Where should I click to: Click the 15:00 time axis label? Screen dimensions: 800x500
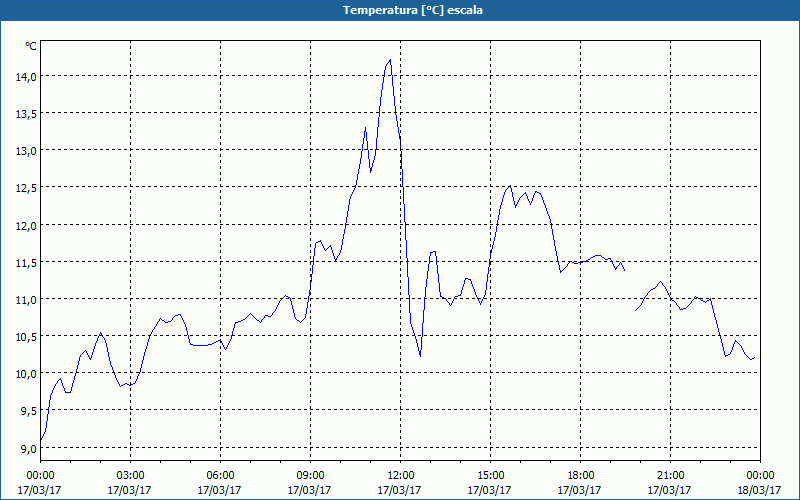490,476
